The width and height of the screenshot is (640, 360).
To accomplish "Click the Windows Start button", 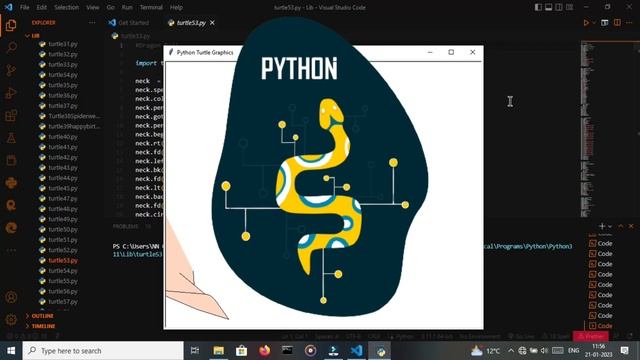I will (11, 351).
